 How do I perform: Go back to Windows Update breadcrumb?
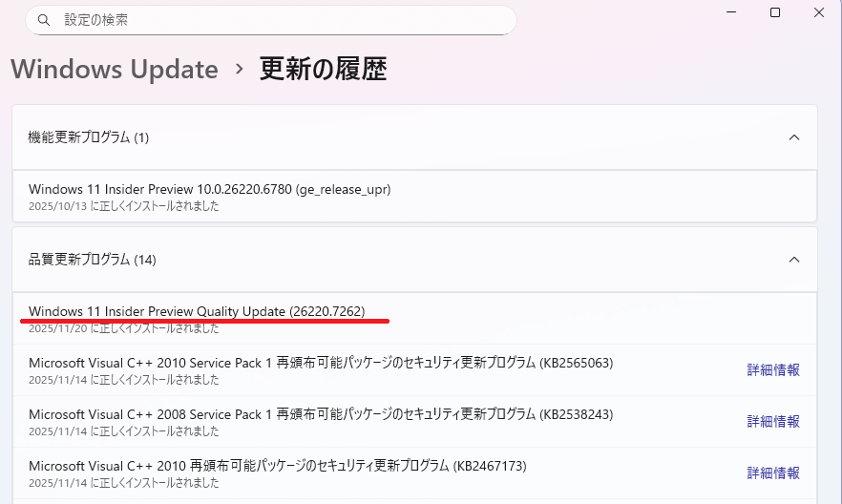tap(115, 70)
